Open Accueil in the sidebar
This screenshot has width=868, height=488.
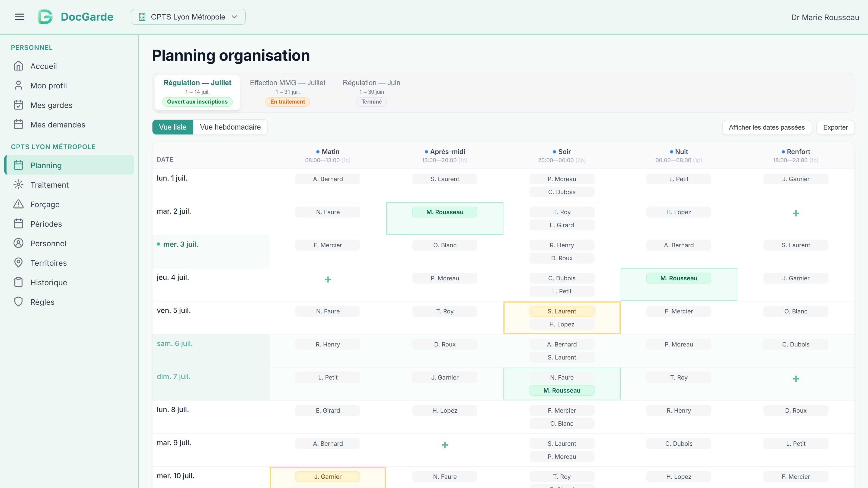coord(69,66)
